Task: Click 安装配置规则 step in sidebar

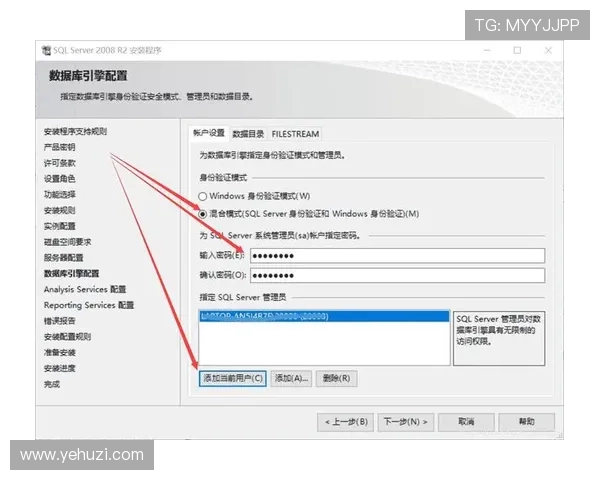Action: pyautogui.click(x=68, y=337)
